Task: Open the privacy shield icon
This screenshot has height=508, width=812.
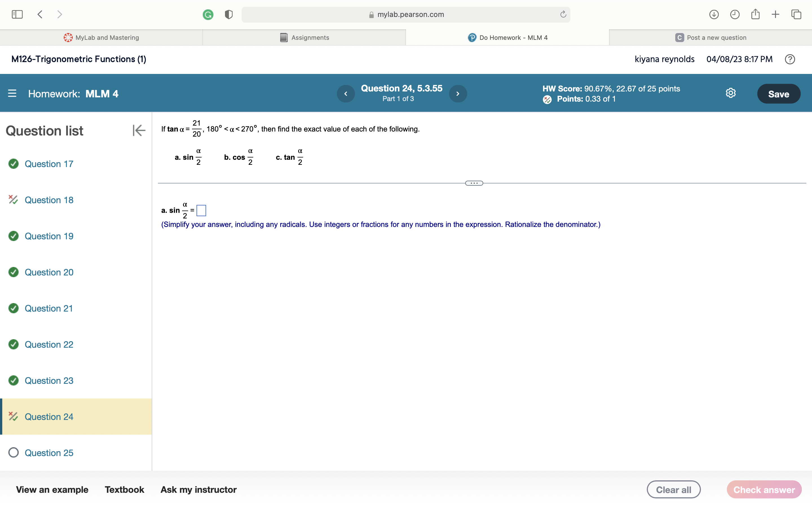Action: pyautogui.click(x=229, y=14)
